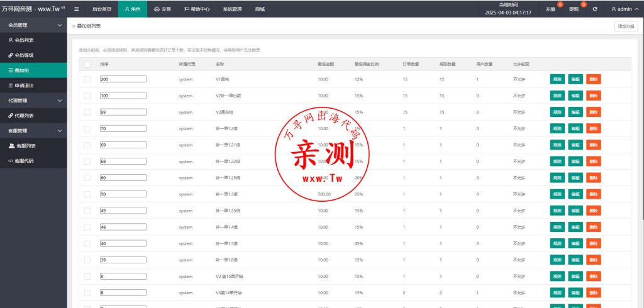Viewport: 644px width, 308px height.
Task: Open the 交易 top menu
Action: tap(162, 9)
